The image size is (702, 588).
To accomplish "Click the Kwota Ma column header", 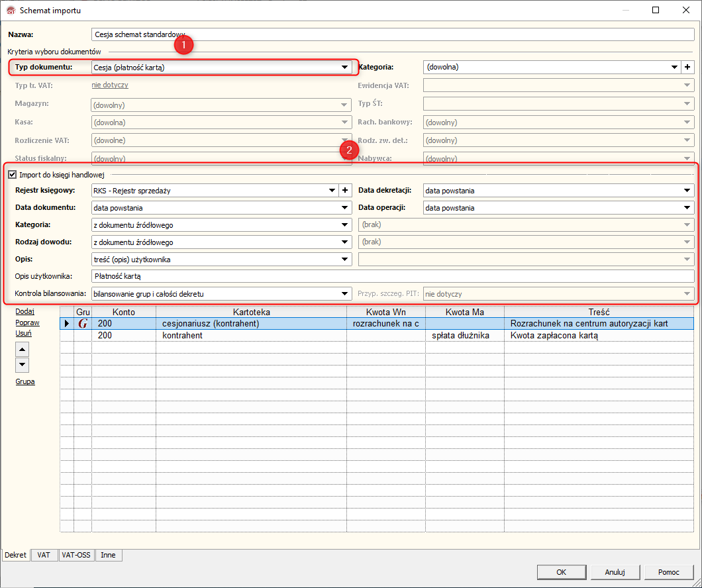I will tap(465, 312).
